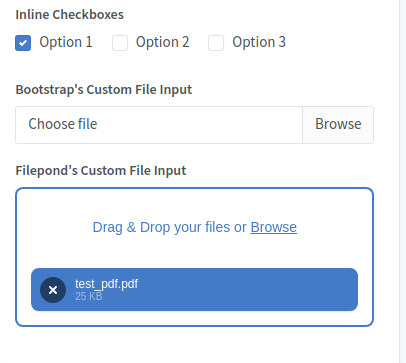
Task: Click the Bootstrap Browse button
Action: (338, 125)
